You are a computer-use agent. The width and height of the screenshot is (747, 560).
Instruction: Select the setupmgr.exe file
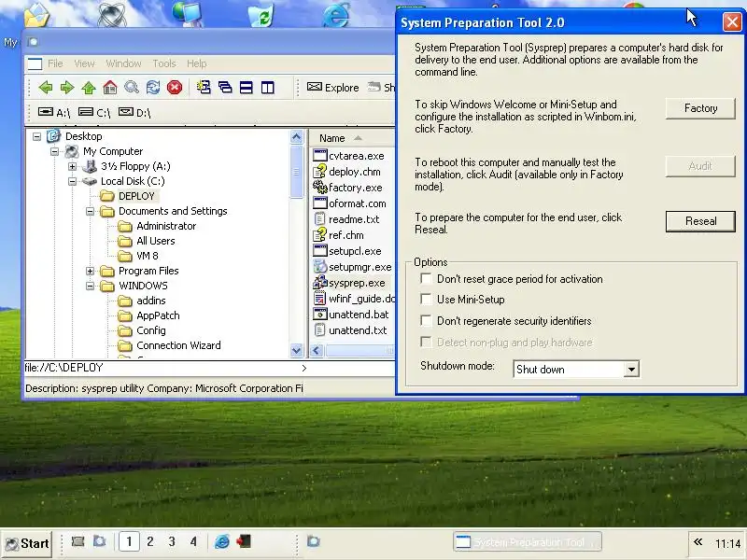[353, 267]
